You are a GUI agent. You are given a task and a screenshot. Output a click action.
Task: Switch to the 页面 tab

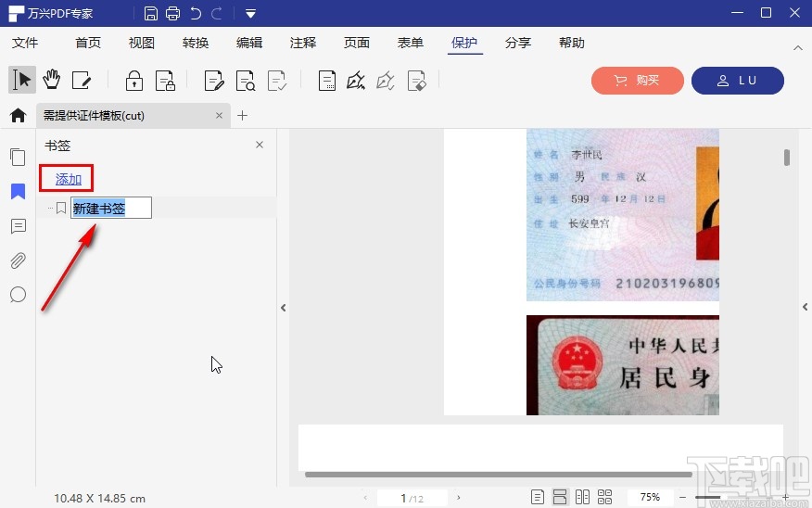tap(357, 43)
